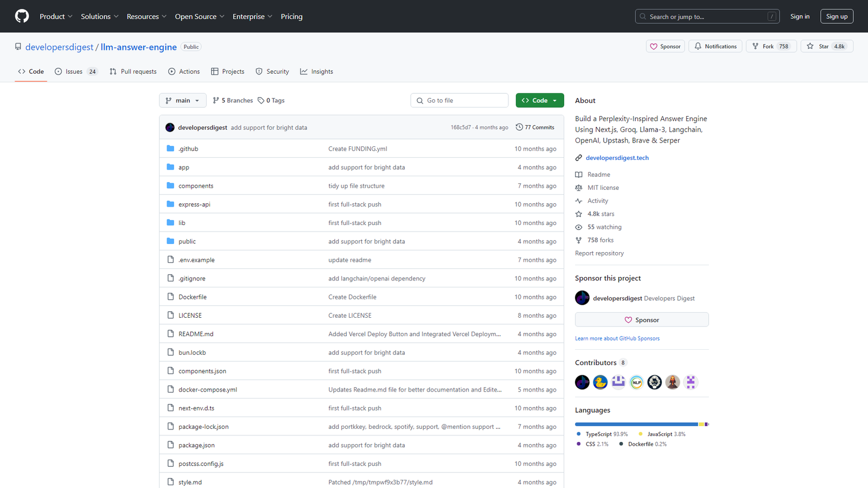This screenshot has width=868, height=488.
Task: Open the 168c5d7 commit hash
Action: click(x=461, y=127)
